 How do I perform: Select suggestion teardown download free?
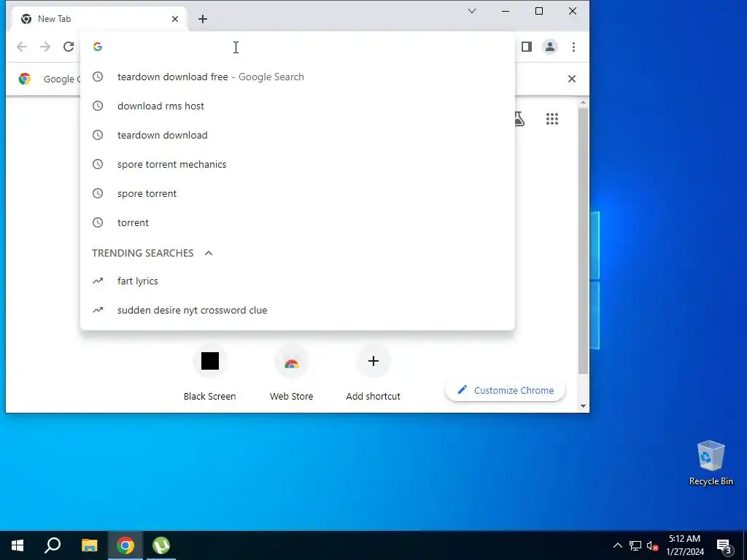[x=298, y=77]
